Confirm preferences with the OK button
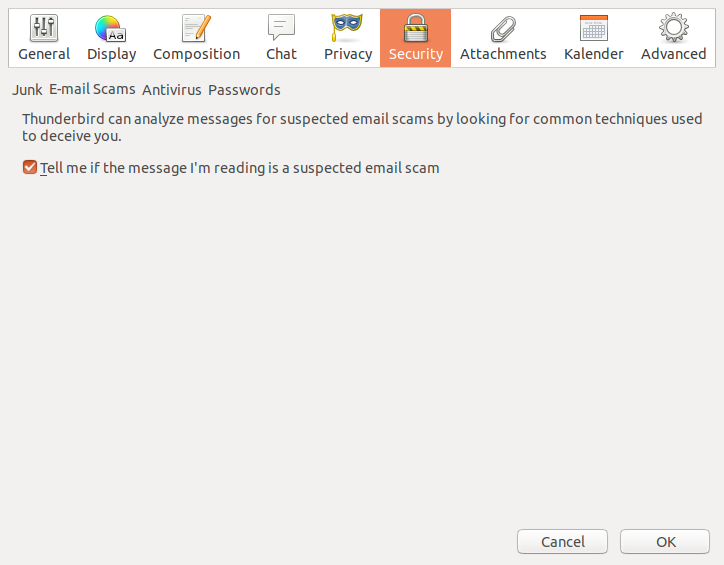 (x=665, y=541)
